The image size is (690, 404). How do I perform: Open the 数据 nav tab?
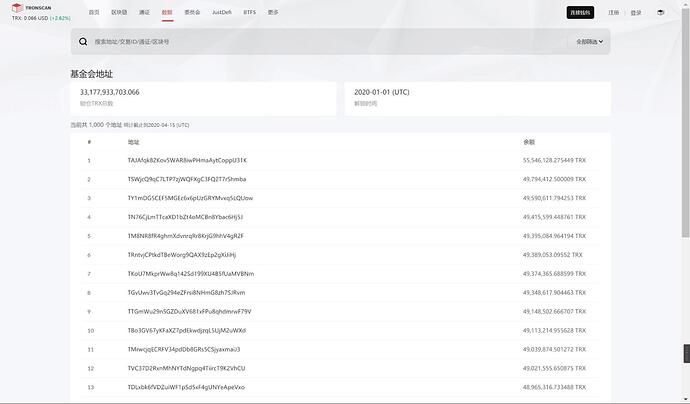coord(167,12)
